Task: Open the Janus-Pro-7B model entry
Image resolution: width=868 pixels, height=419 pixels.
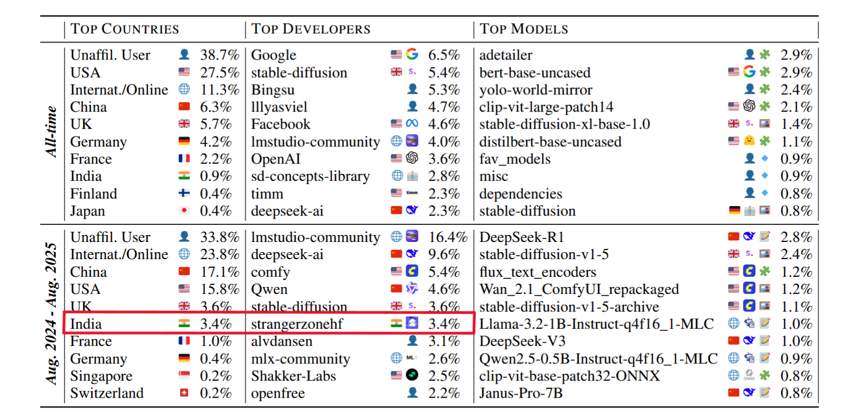Action: [x=520, y=393]
